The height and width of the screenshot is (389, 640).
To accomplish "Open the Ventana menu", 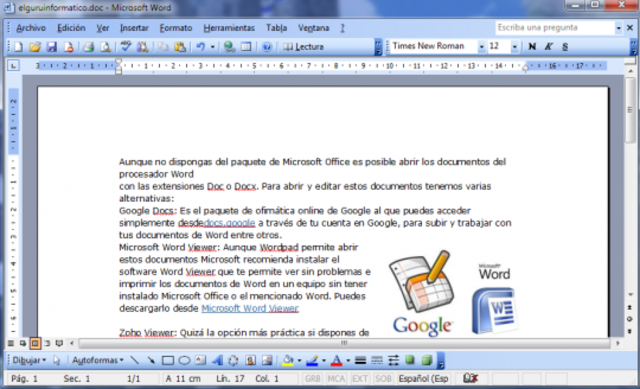I will click(x=313, y=28).
